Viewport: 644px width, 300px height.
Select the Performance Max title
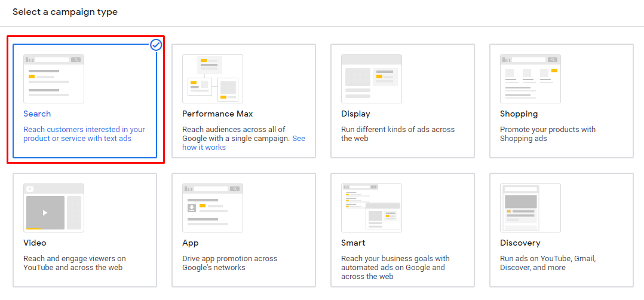(x=217, y=114)
